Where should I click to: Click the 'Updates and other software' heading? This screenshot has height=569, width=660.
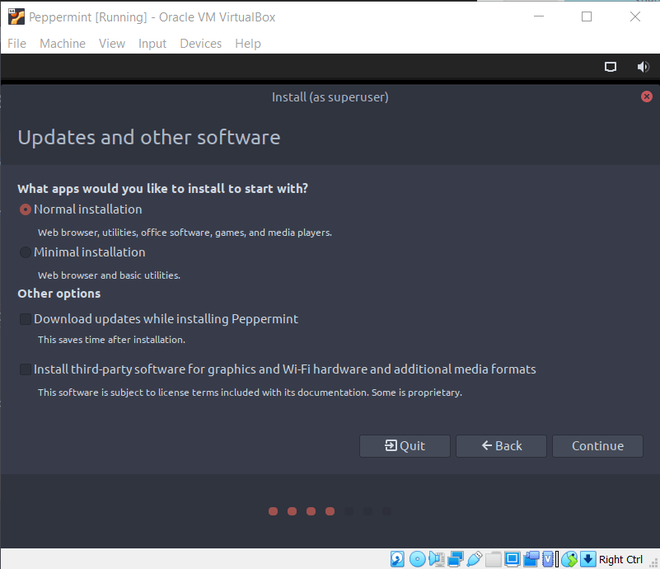[x=149, y=138]
